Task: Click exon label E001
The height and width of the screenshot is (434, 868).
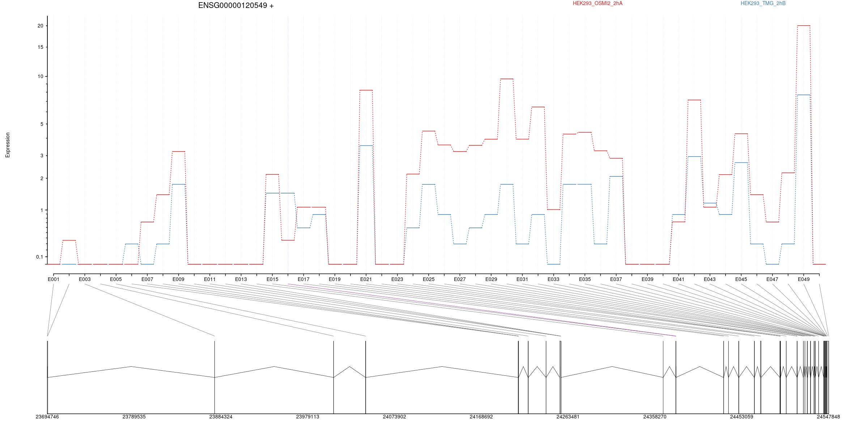Action: click(x=54, y=279)
